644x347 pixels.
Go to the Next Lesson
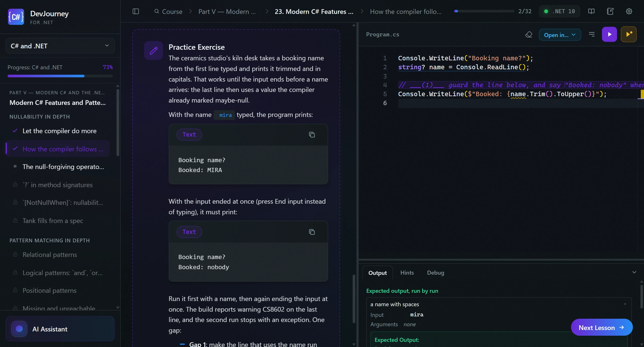click(602, 327)
